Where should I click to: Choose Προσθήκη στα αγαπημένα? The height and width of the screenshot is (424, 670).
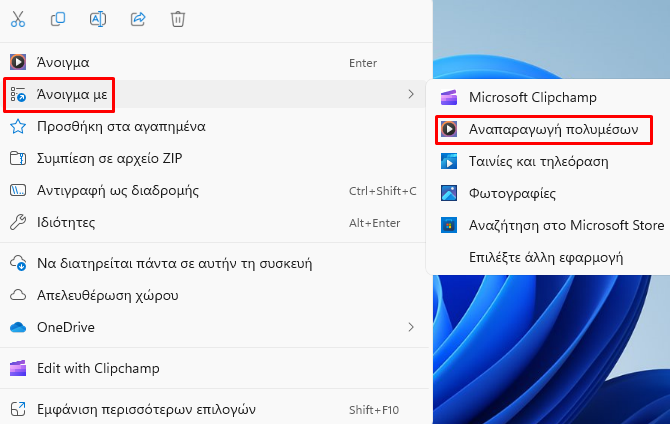point(215,127)
